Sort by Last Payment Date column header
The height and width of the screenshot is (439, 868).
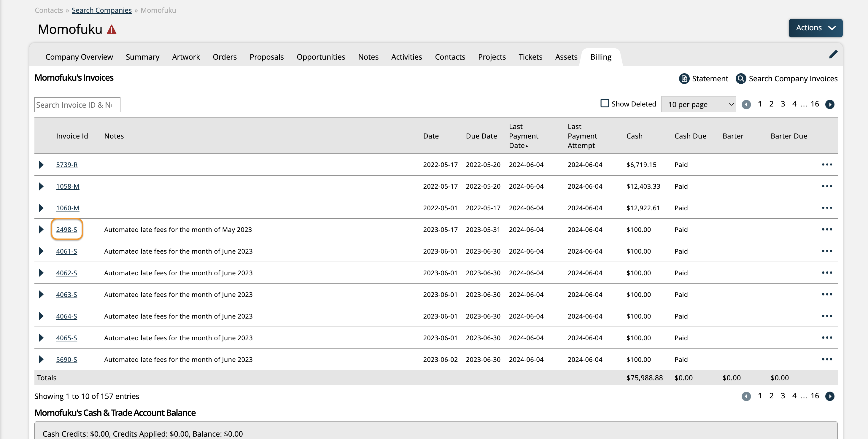(524, 136)
